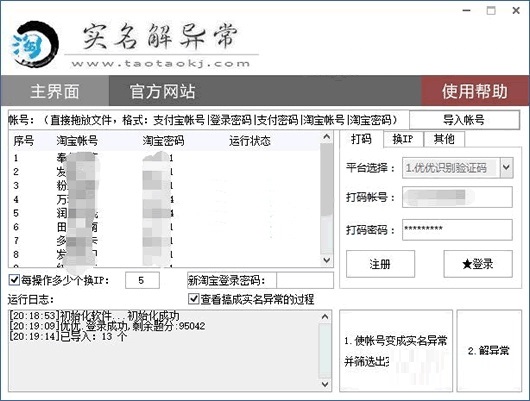Expand the 平台选择 dropdown arrow
Viewport: 530px width, 401px height.
(506, 167)
